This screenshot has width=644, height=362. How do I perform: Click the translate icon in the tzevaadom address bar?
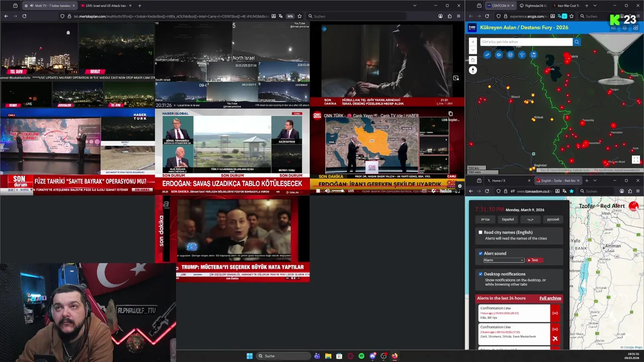pyautogui.click(x=564, y=191)
